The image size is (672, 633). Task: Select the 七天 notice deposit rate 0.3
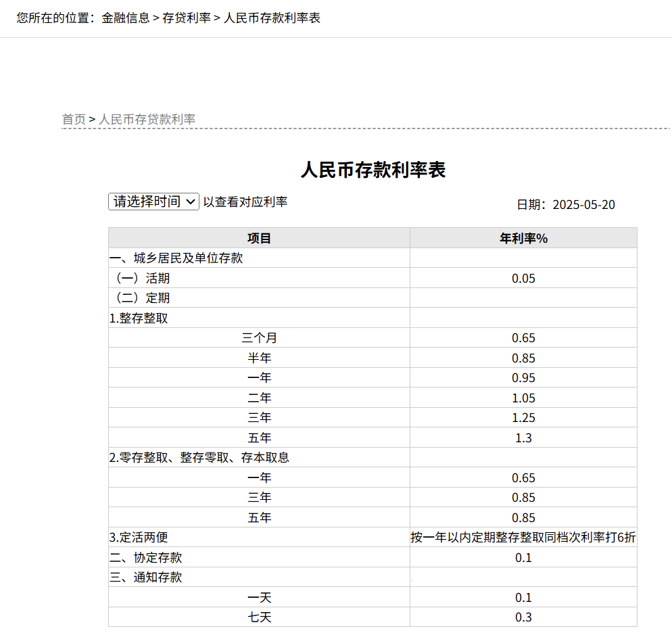click(524, 617)
